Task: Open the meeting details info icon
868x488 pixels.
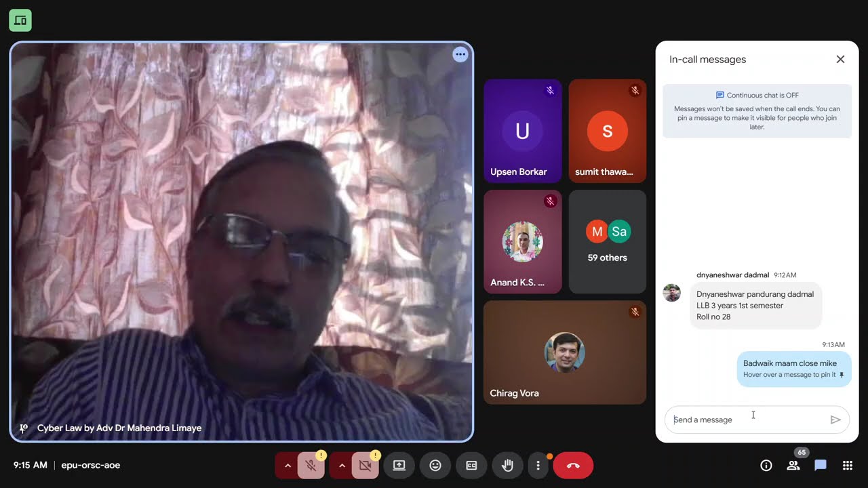Action: tap(766, 465)
